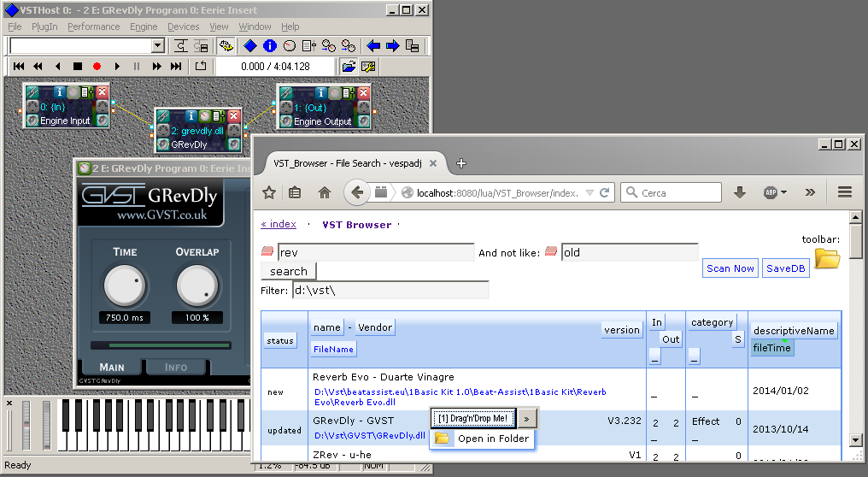This screenshot has height=477, width=868.
Task: Click the Scan Now button
Action: 730,268
